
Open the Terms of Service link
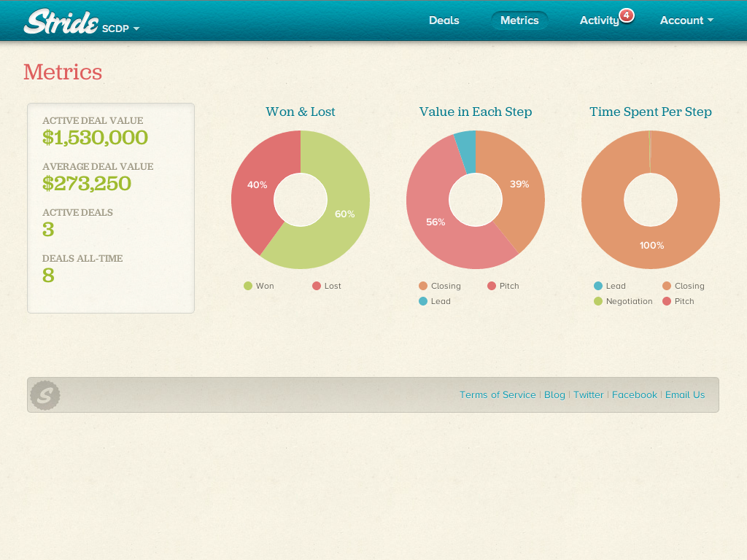click(x=498, y=394)
